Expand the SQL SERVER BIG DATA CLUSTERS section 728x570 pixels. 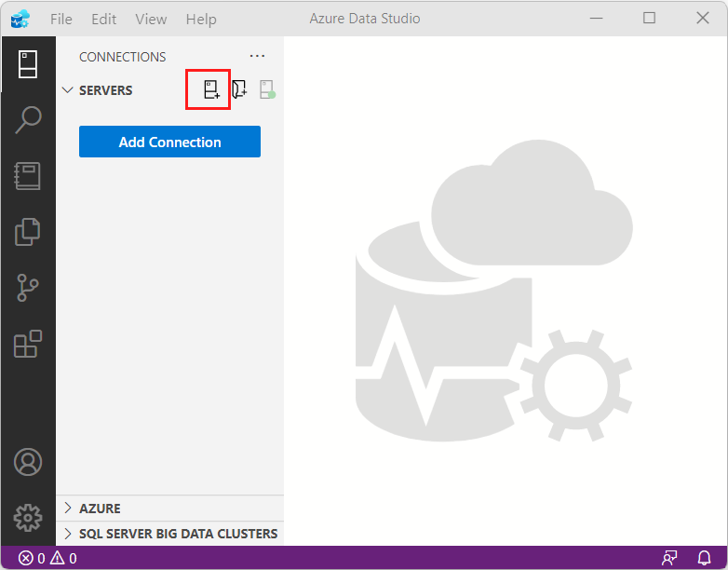tap(170, 534)
